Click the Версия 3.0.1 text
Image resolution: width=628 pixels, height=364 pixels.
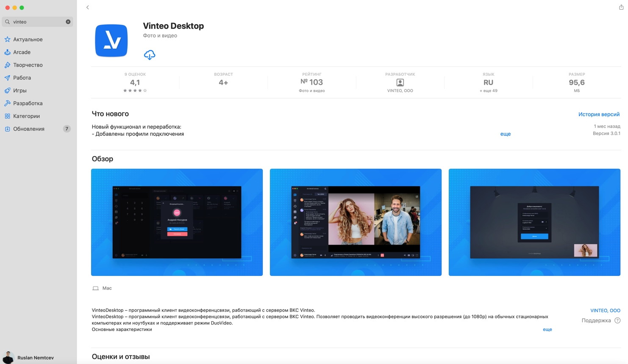click(606, 133)
